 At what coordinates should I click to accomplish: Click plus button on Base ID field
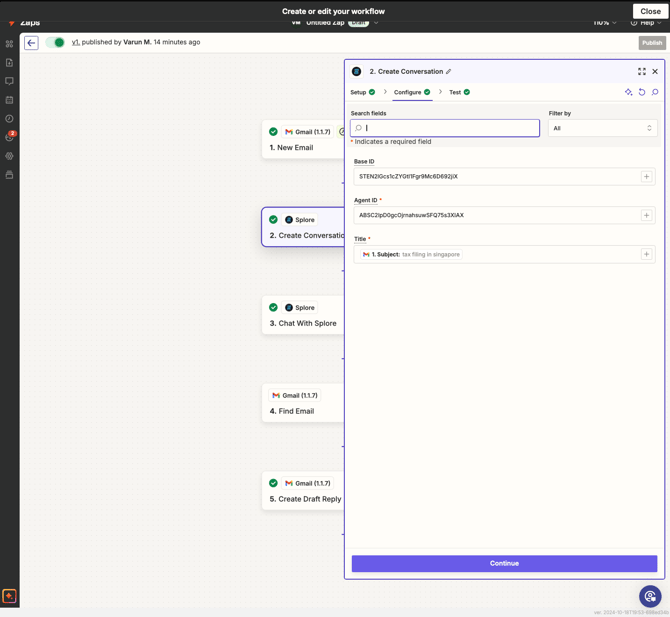coord(646,176)
